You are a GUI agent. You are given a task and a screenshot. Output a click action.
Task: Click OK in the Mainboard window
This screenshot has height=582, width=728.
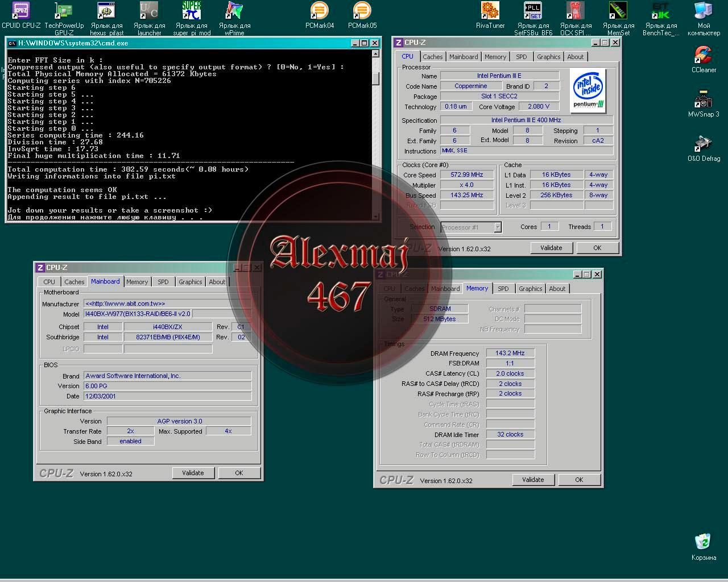click(x=239, y=473)
